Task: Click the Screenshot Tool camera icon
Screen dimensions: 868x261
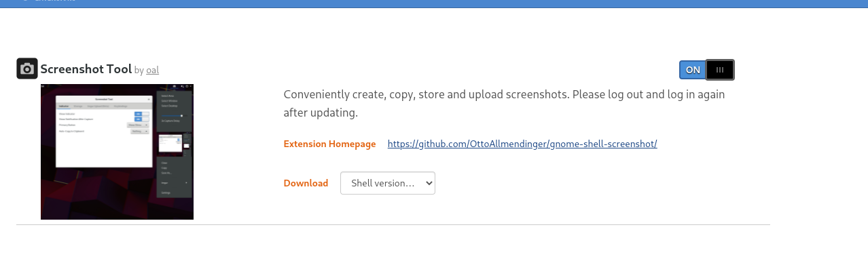Action: [x=27, y=68]
